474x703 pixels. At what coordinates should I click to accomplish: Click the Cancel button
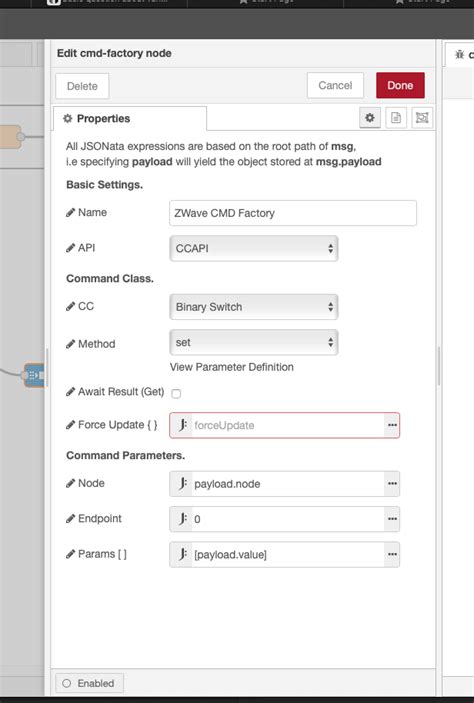coord(335,85)
